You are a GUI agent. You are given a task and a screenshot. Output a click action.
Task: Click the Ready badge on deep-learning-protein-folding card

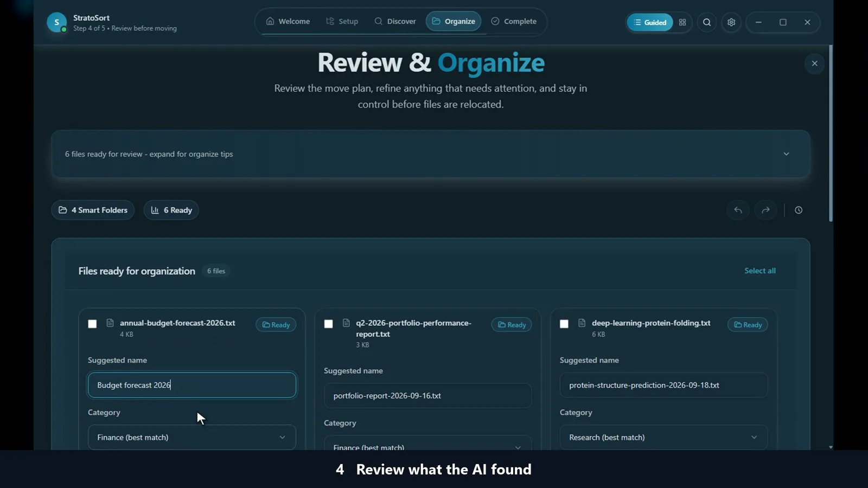point(748,325)
